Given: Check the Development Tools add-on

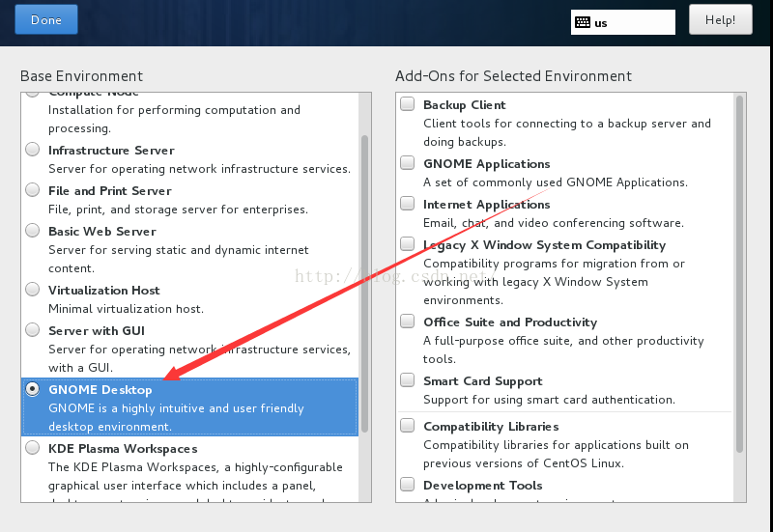Looking at the screenshot, I should (x=408, y=486).
